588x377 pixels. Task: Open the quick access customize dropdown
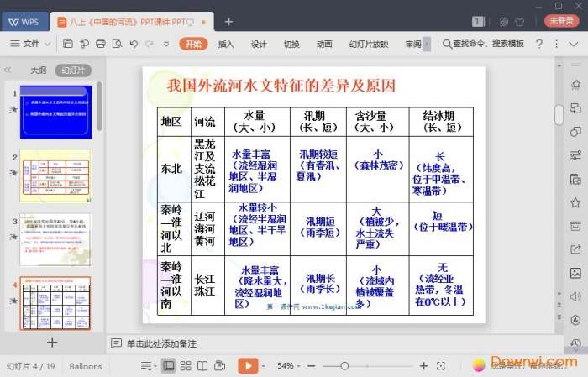[x=166, y=44]
